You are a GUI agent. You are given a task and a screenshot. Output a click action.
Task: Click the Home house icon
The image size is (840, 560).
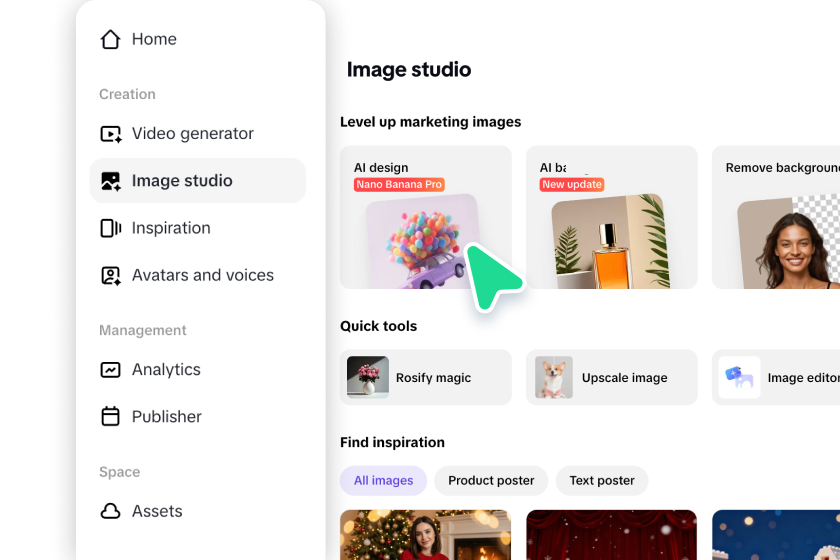coord(110,39)
